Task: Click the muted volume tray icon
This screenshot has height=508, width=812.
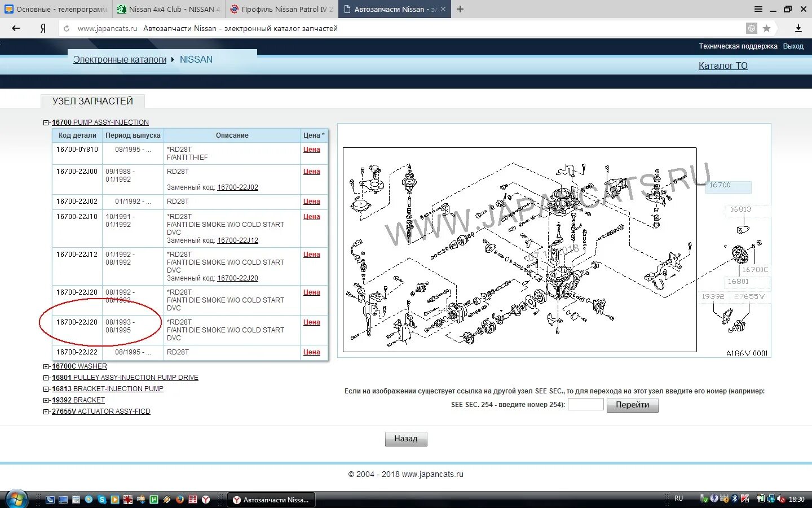Action: [x=782, y=499]
